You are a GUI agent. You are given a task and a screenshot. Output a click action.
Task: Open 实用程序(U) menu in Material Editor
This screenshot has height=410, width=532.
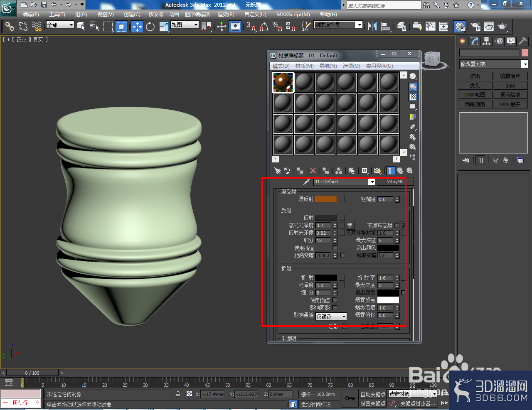[x=379, y=66]
